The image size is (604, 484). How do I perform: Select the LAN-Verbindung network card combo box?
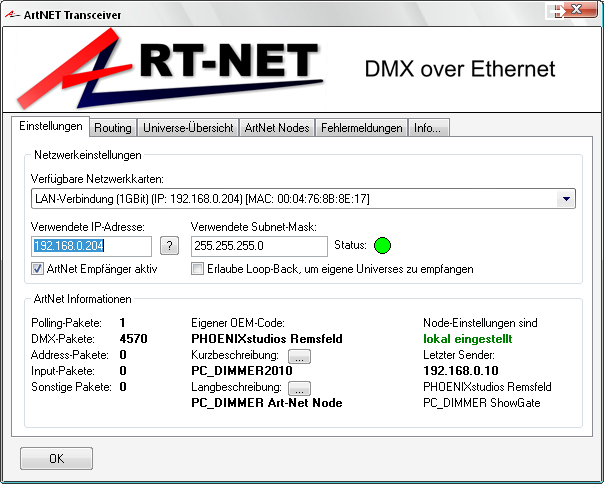tap(303, 199)
